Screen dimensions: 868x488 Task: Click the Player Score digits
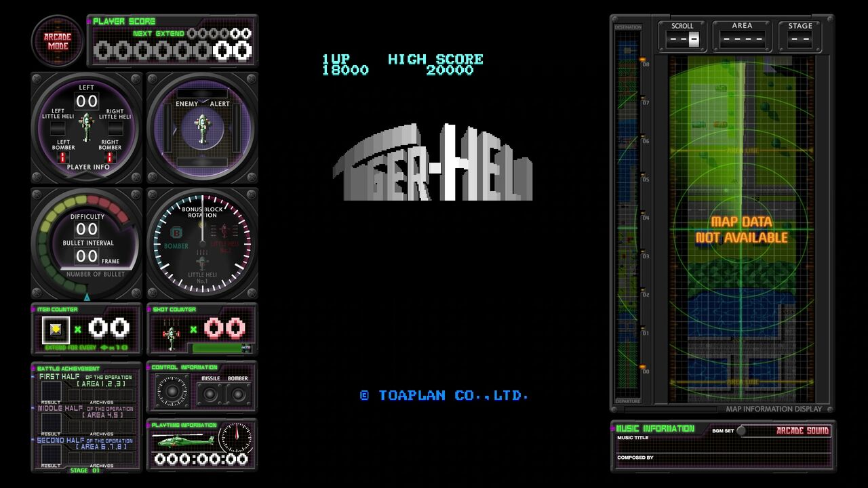click(173, 50)
